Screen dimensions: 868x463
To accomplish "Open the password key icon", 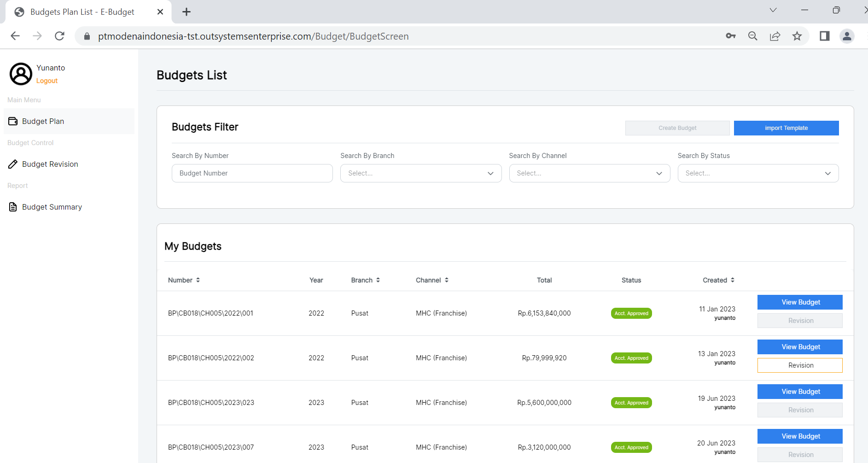I will click(x=731, y=36).
